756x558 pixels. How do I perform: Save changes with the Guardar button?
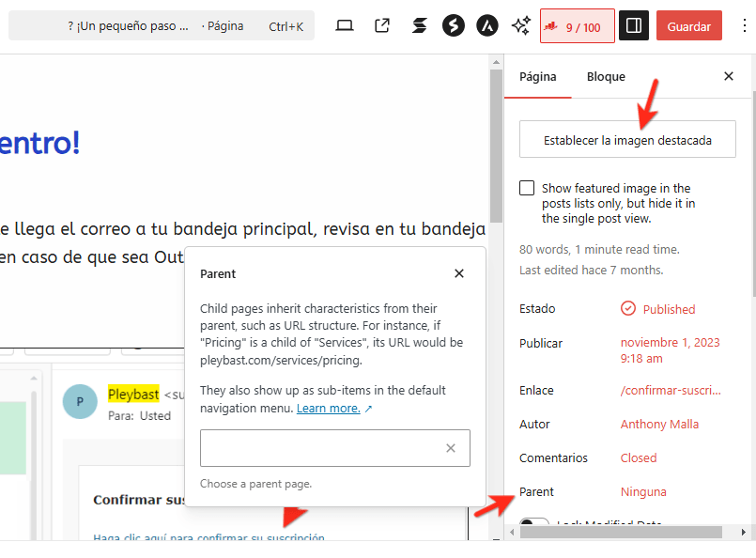pyautogui.click(x=689, y=25)
